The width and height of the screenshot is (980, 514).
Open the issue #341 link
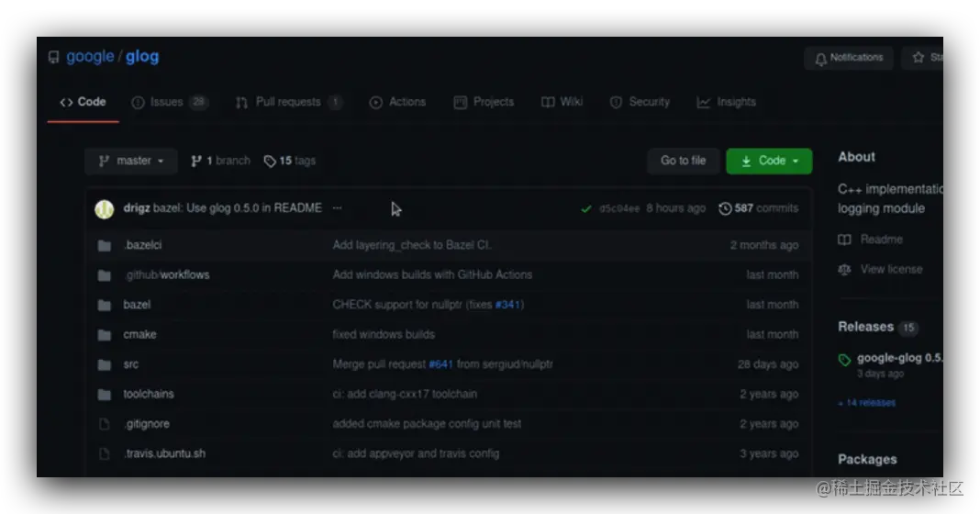(507, 305)
